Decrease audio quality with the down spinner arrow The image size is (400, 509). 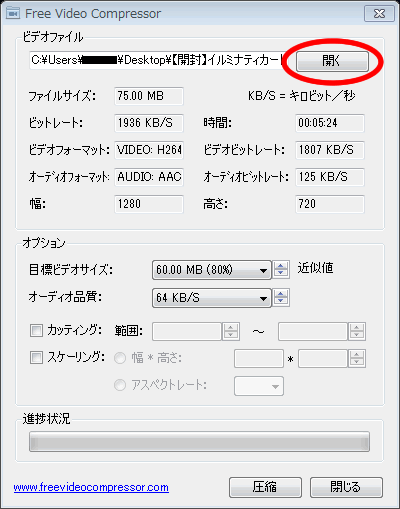pos(281,302)
